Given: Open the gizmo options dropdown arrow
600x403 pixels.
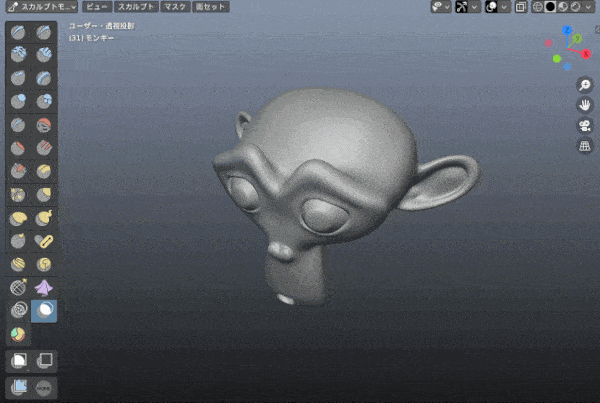Looking at the screenshot, I should 475,7.
